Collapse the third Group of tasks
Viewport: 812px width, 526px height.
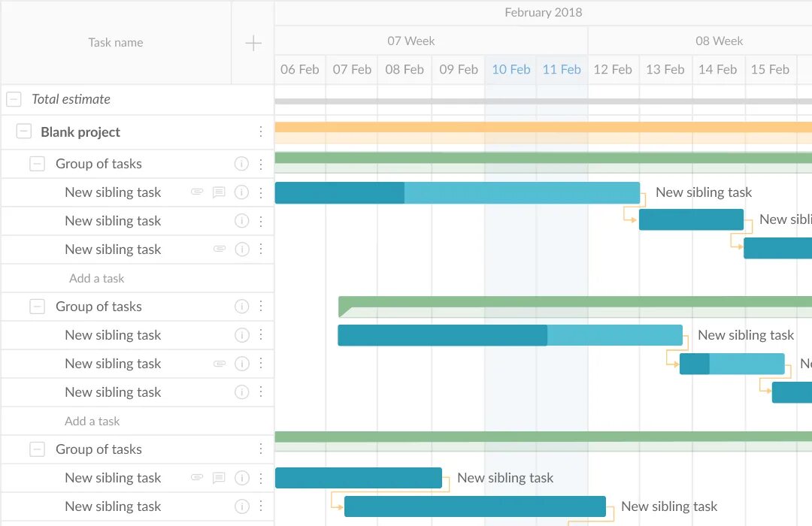pyautogui.click(x=37, y=449)
